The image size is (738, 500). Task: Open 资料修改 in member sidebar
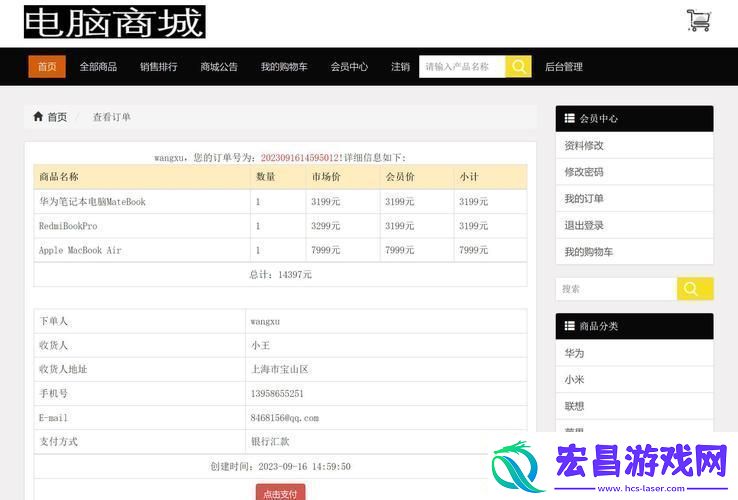(634, 145)
